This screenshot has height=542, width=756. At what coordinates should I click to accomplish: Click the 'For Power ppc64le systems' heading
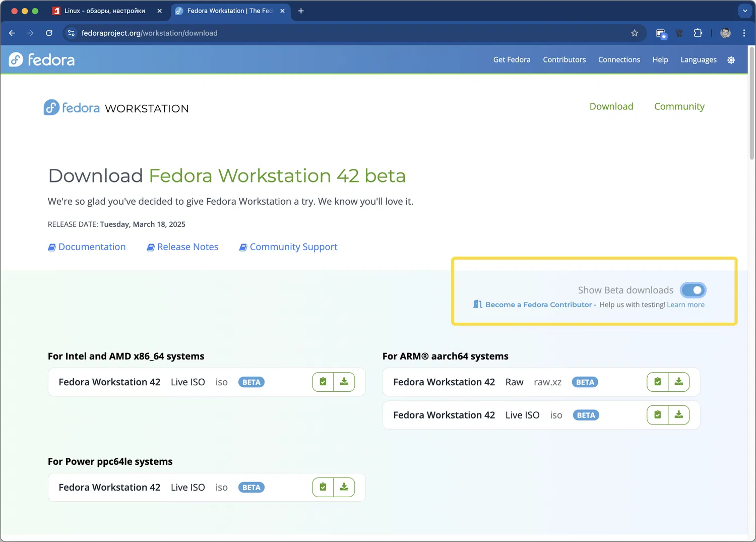point(110,462)
